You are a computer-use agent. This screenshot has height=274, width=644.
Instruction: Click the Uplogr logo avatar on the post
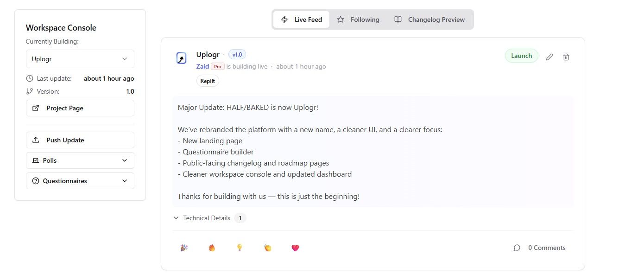tap(181, 58)
